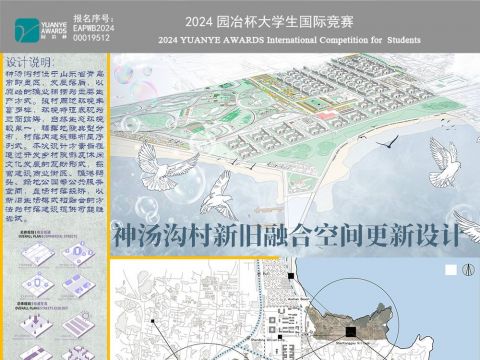
Task: Click the label '报名序号:'
Action: 93,18
